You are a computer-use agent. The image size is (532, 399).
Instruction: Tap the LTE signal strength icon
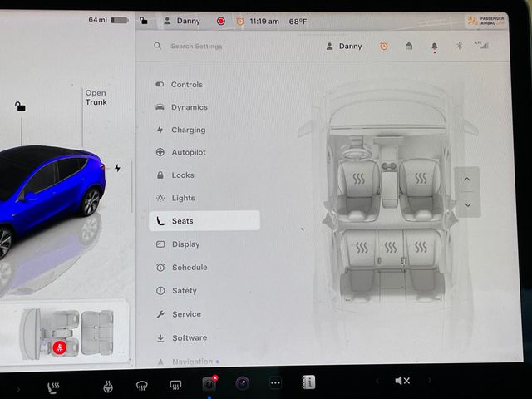482,45
